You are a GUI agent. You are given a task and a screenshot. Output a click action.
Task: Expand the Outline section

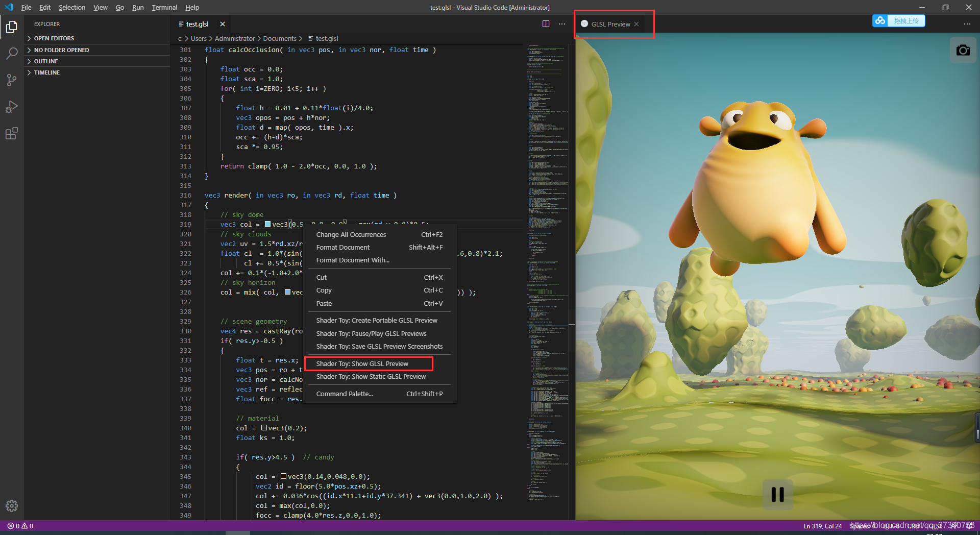pyautogui.click(x=97, y=61)
